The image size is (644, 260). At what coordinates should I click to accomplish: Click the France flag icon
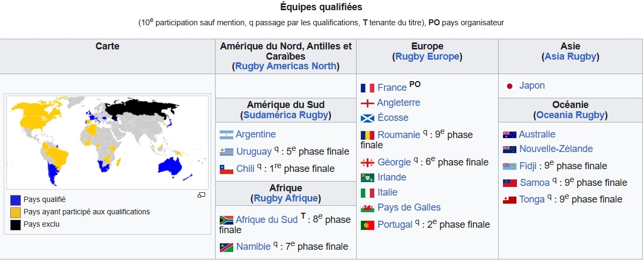coord(367,88)
